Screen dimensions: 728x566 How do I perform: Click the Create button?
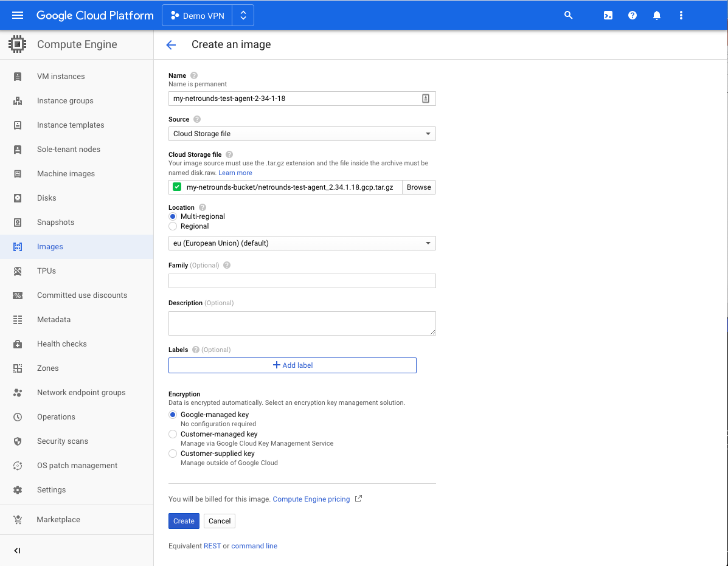pos(184,521)
